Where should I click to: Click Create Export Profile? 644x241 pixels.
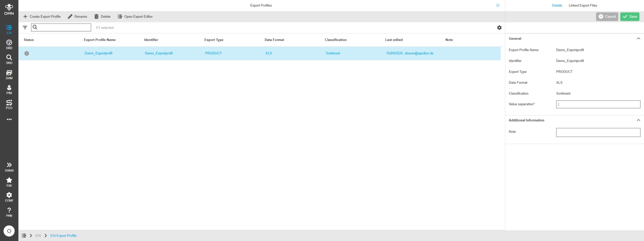tap(42, 16)
